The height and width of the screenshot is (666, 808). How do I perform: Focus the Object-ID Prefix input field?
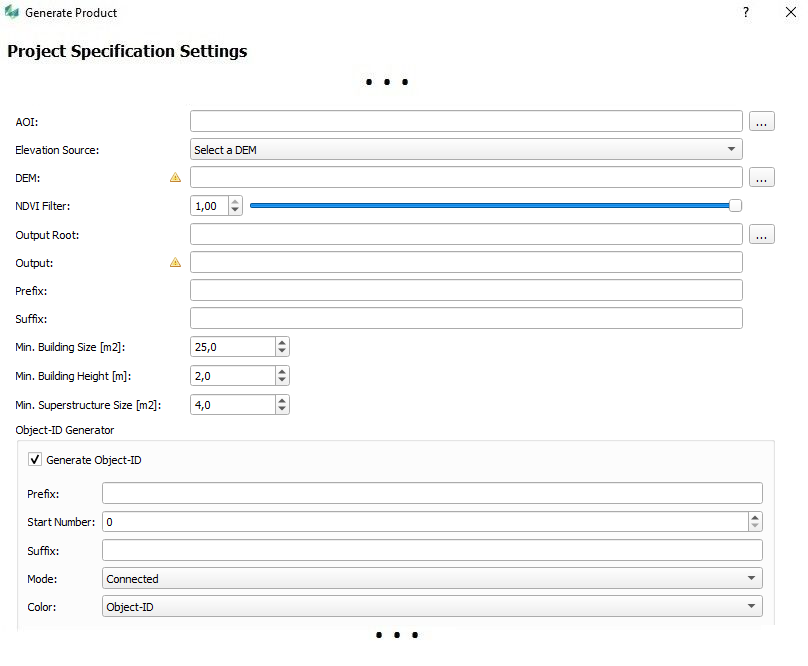click(x=432, y=494)
